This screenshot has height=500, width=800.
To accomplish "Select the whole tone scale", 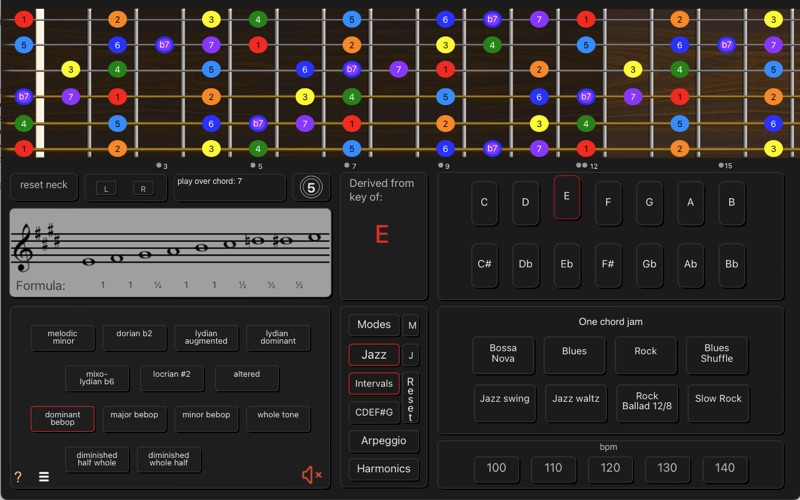I will 278,419.
